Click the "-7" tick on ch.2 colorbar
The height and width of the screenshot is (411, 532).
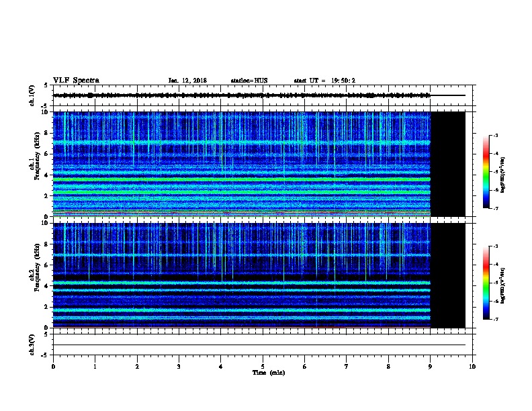(495, 320)
